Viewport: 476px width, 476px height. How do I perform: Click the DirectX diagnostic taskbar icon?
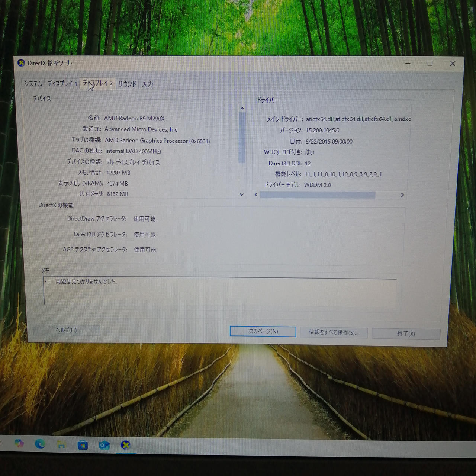tap(126, 445)
